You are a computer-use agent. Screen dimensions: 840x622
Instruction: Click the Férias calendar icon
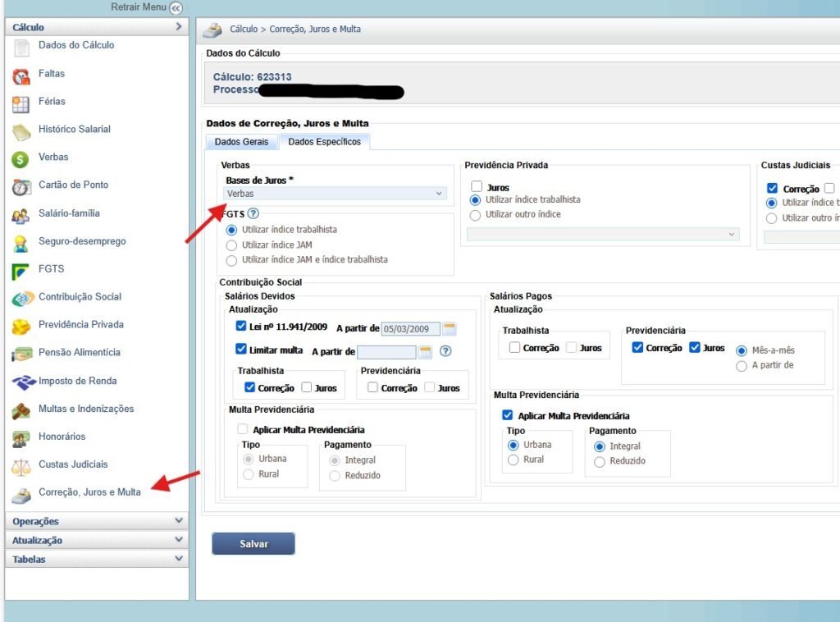(x=21, y=104)
